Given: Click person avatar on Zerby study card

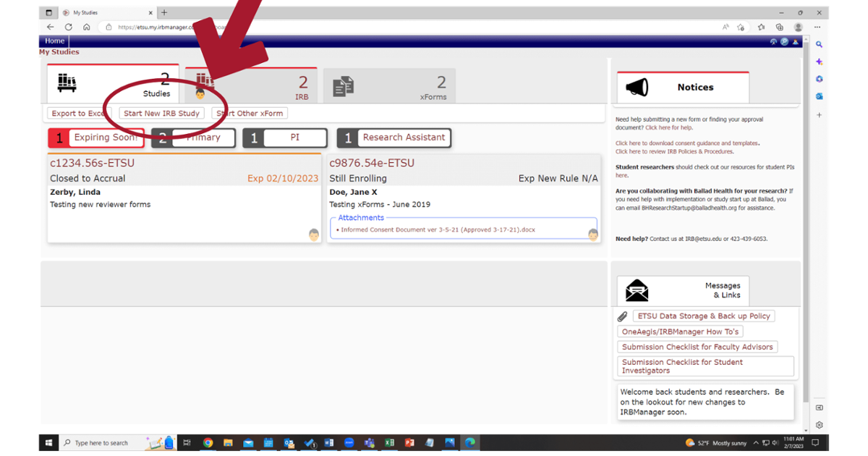Looking at the screenshot, I should click(x=313, y=235).
